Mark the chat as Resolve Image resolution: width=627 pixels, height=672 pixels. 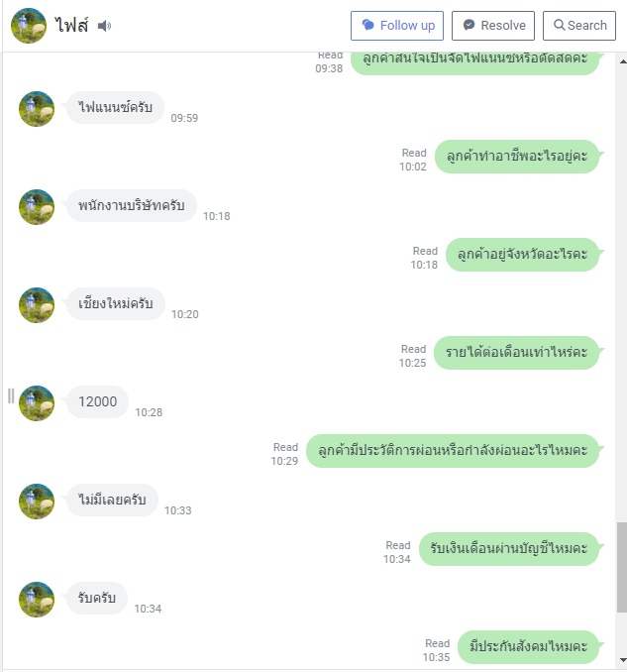coord(493,26)
